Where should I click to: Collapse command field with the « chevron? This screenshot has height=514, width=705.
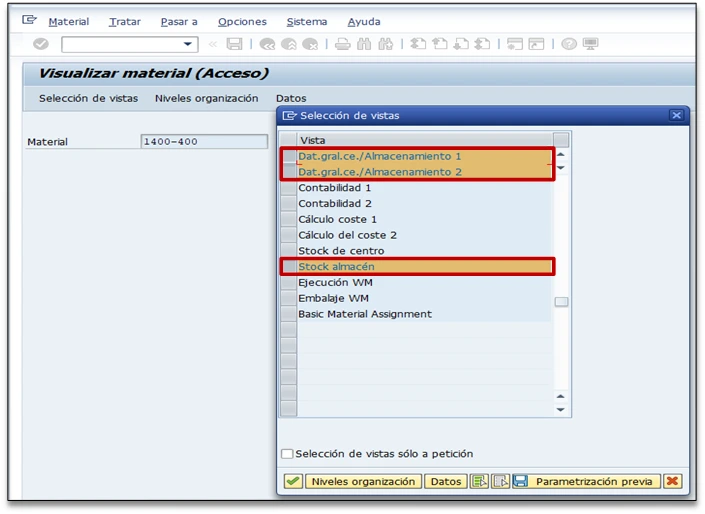coord(213,44)
